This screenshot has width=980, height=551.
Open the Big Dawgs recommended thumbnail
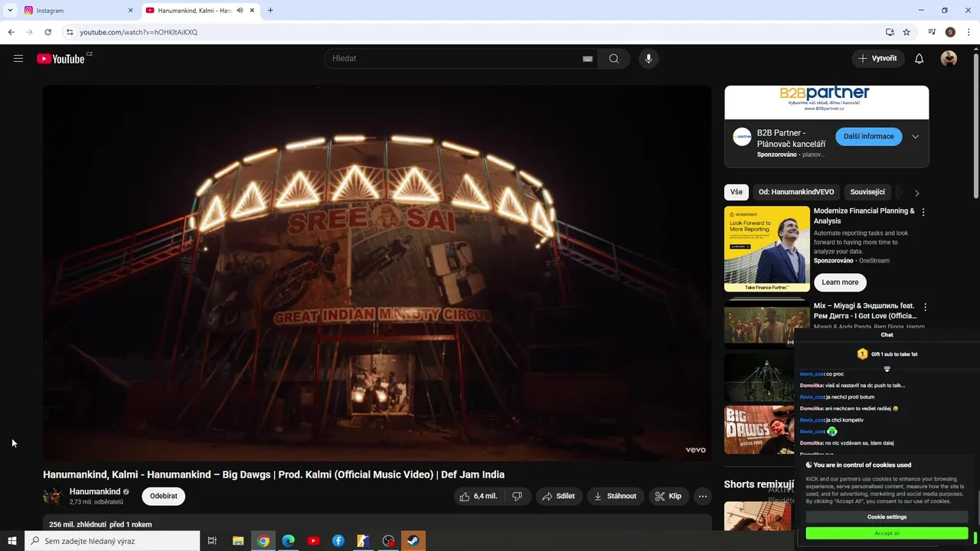click(x=759, y=430)
